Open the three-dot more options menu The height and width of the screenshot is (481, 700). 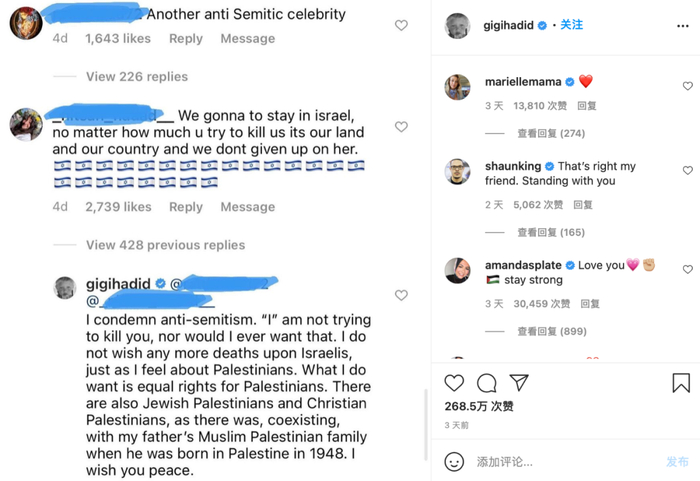683,25
